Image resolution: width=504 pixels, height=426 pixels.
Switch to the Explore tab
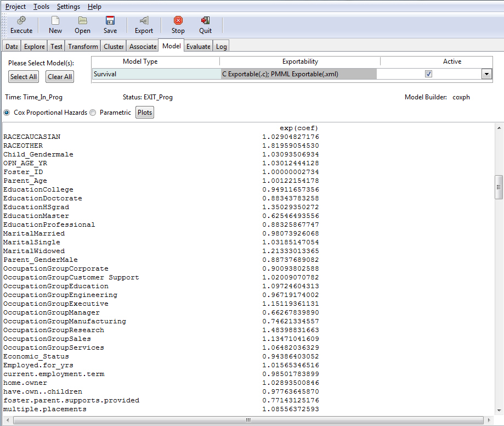pyautogui.click(x=35, y=46)
